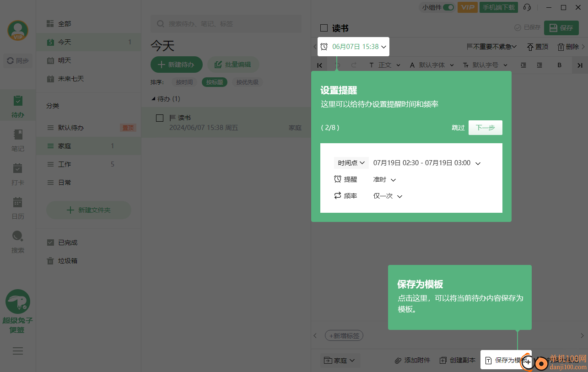Screen dimensions: 588x372
Task: Open the 笔记 (notes) sidebar section
Action: (18, 140)
